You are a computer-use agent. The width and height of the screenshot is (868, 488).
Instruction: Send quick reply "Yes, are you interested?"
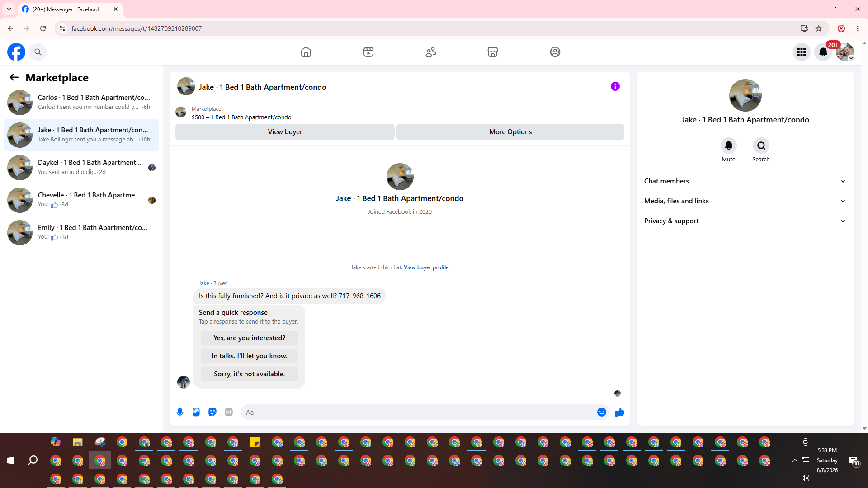click(x=249, y=338)
